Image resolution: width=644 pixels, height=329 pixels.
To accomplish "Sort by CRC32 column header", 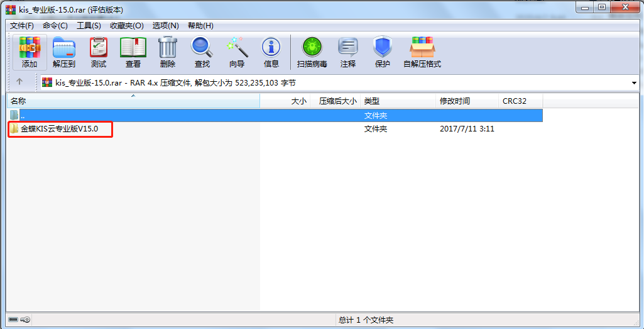I will [x=521, y=101].
